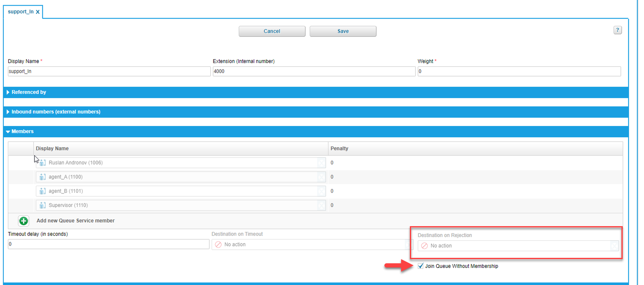The width and height of the screenshot is (644, 285).
Task: Open the Destination on Timeout selector
Action: pos(309,245)
